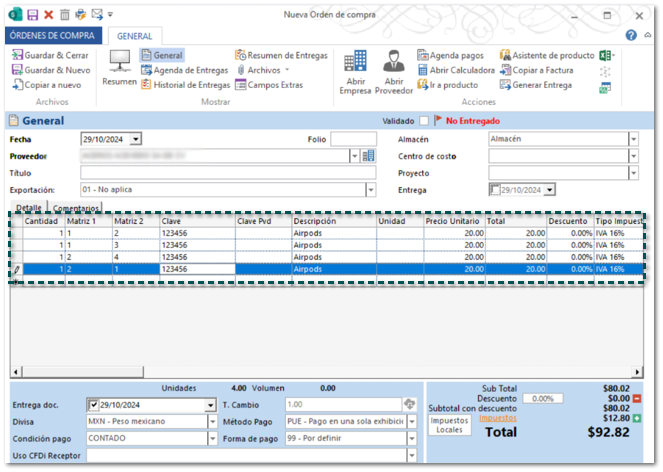Click the orange Impuestos link
This screenshot has width=663, height=472.
(500, 417)
